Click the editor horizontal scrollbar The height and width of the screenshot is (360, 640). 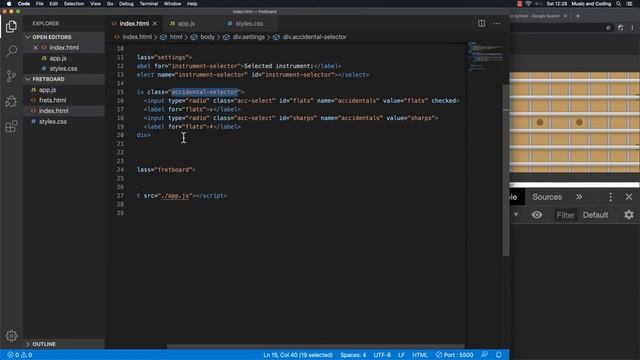316,347
